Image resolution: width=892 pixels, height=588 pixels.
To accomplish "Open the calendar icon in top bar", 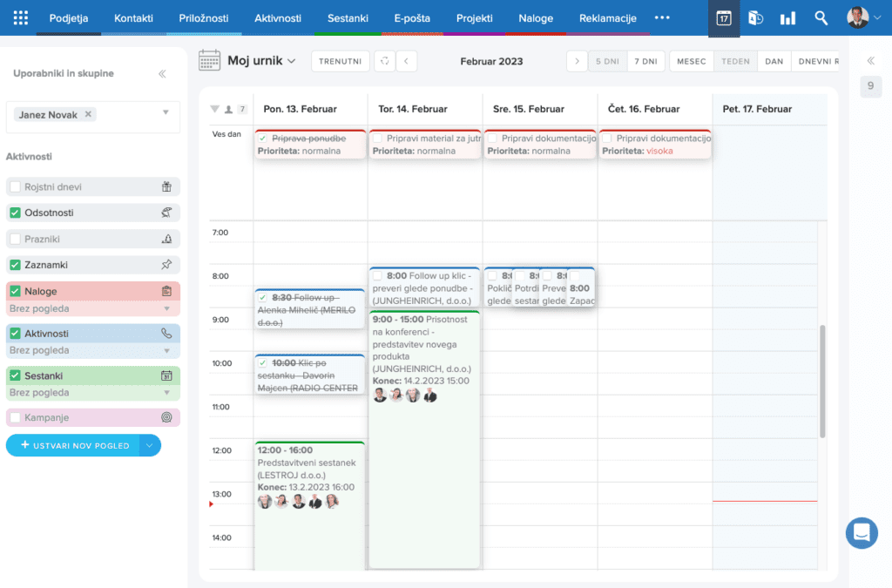I will click(x=724, y=18).
